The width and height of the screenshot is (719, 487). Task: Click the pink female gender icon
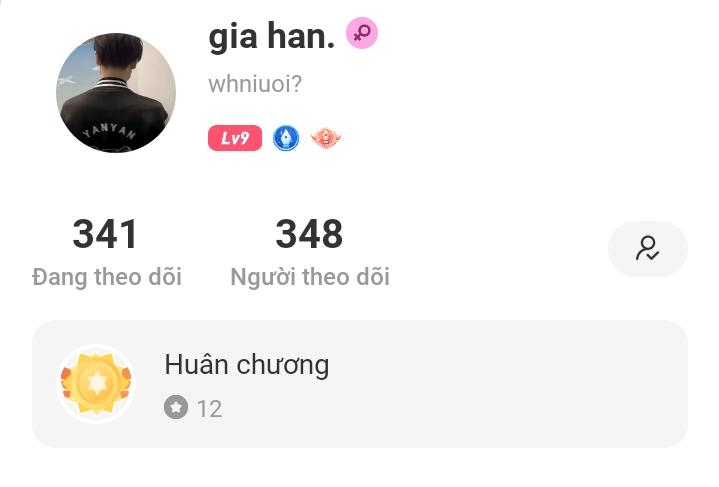362,33
